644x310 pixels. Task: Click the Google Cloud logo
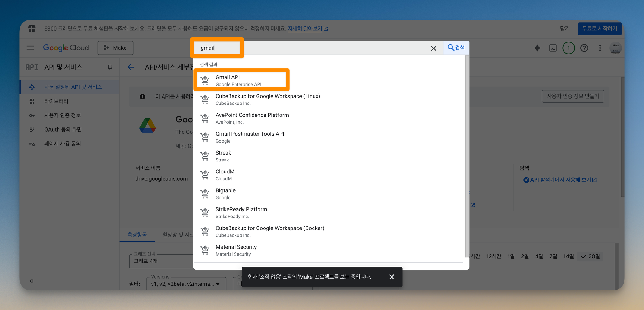(66, 48)
